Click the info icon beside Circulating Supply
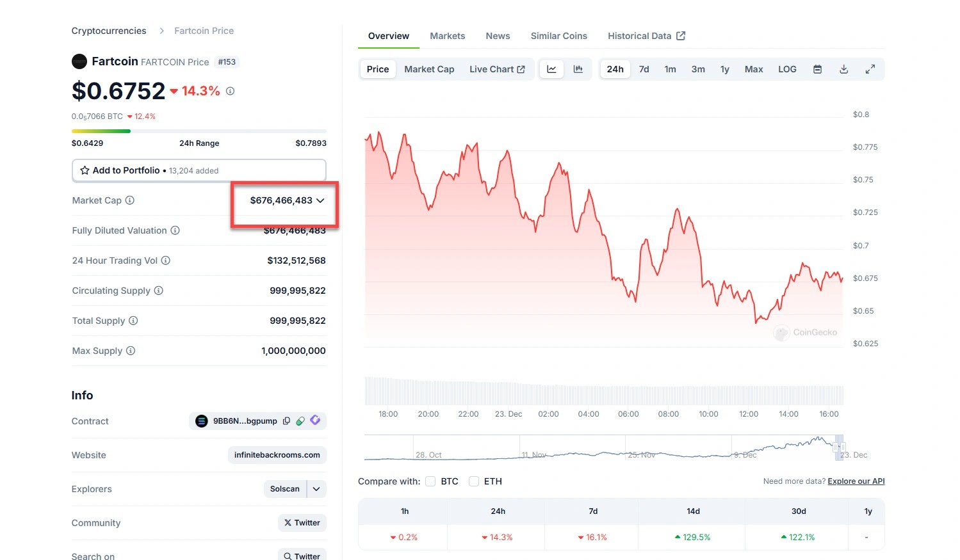The width and height of the screenshot is (960, 560). (159, 291)
